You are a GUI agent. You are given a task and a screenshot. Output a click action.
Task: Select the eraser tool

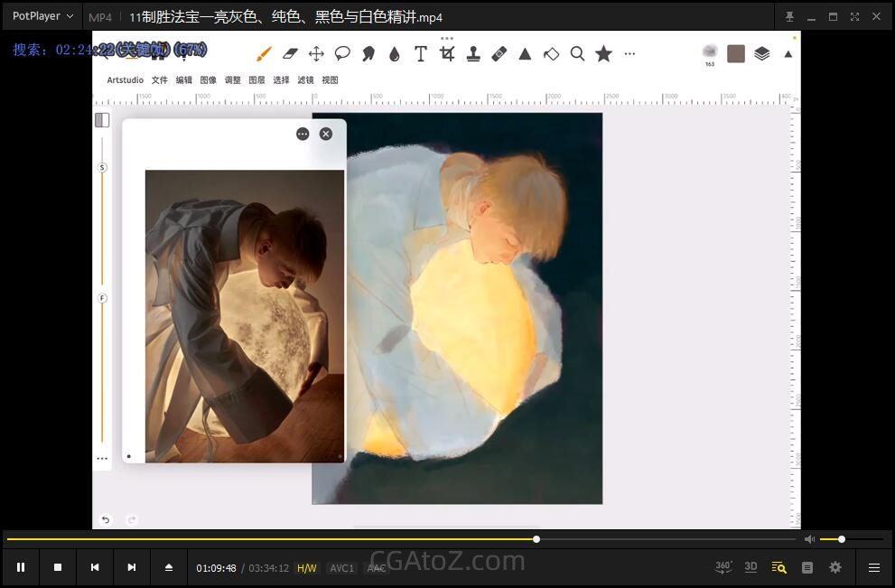tap(290, 54)
